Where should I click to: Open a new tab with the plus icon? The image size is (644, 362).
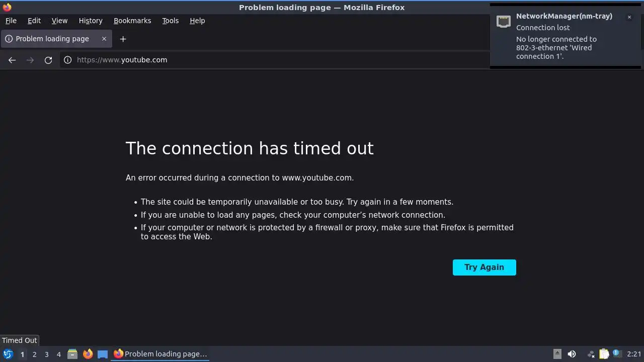click(x=123, y=39)
